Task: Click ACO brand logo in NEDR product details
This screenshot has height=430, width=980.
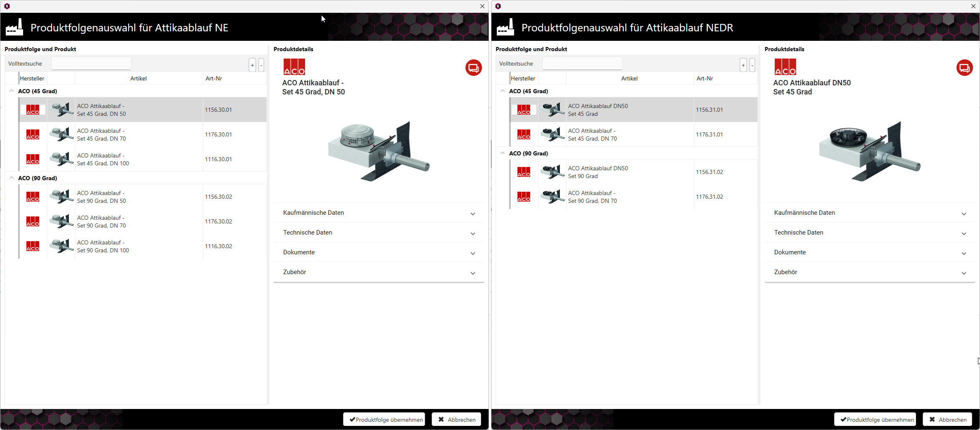Action: 785,67
